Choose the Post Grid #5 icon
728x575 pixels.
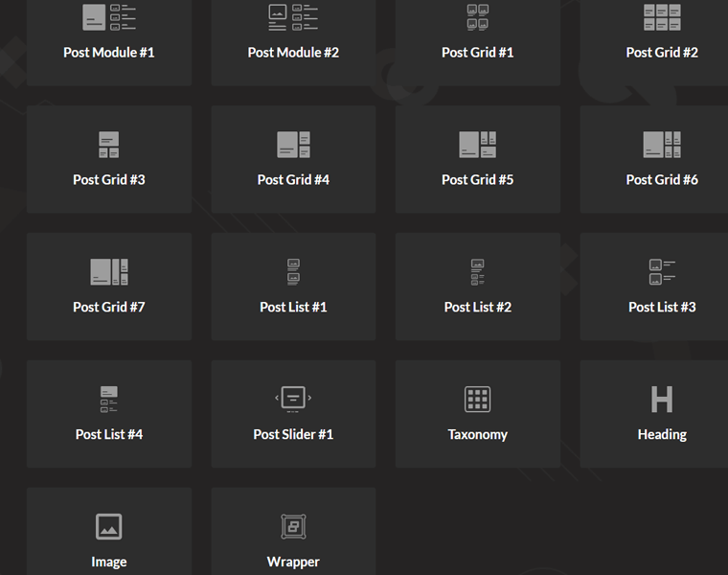477,145
